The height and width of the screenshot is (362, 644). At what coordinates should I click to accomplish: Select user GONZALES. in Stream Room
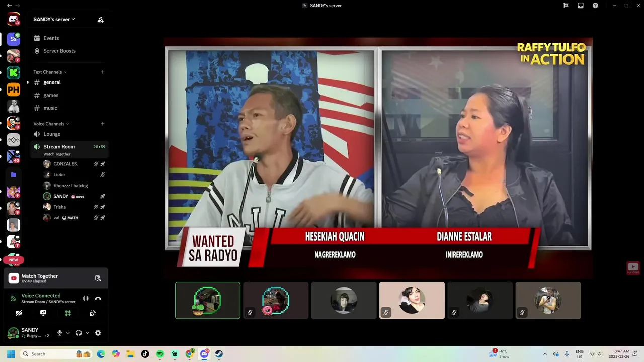coord(74,164)
